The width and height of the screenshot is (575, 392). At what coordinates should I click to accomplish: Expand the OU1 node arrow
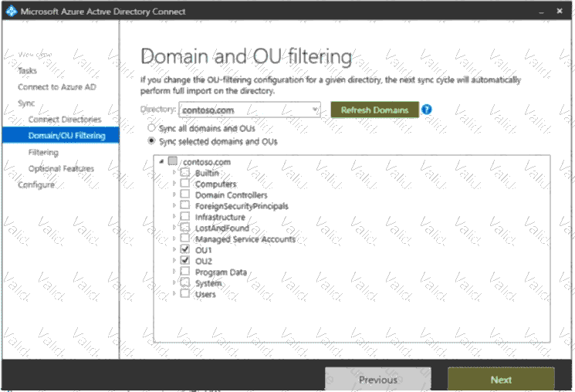tap(174, 250)
